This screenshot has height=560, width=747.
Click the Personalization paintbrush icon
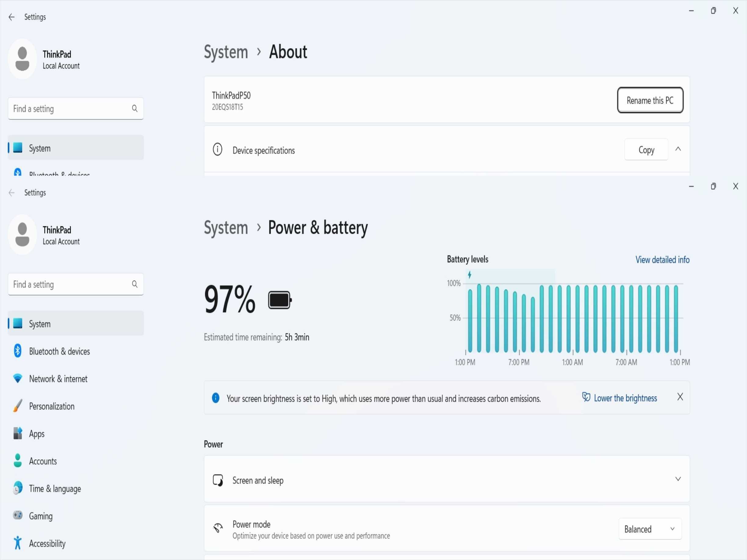[18, 406]
